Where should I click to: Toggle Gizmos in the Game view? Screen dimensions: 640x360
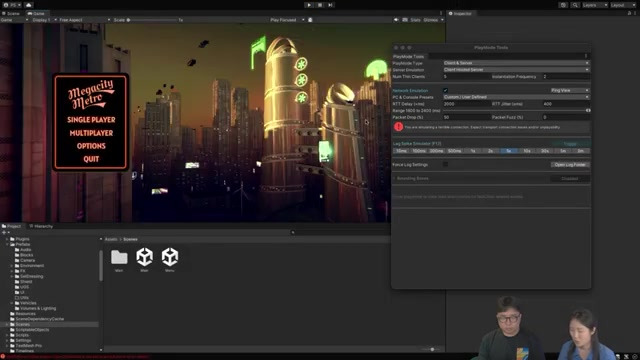click(x=431, y=20)
